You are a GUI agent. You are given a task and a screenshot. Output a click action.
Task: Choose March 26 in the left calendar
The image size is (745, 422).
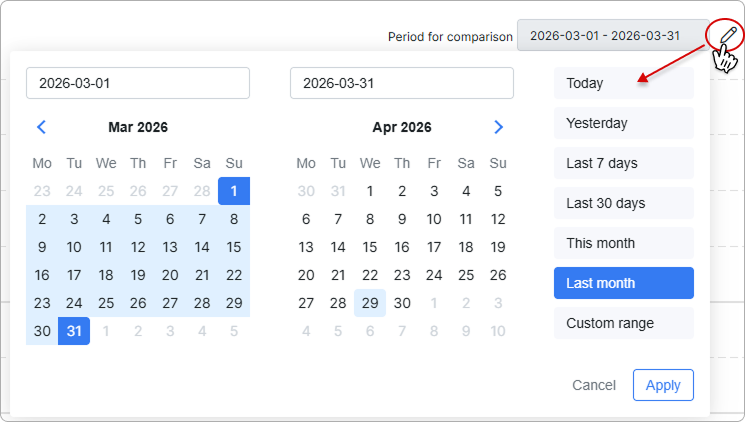[x=138, y=303]
